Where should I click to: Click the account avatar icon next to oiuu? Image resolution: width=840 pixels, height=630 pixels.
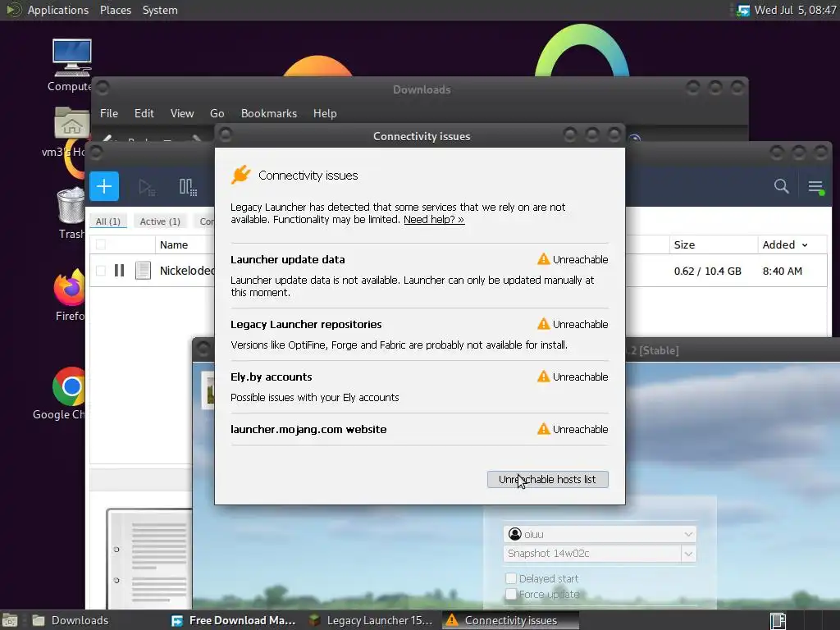point(515,534)
